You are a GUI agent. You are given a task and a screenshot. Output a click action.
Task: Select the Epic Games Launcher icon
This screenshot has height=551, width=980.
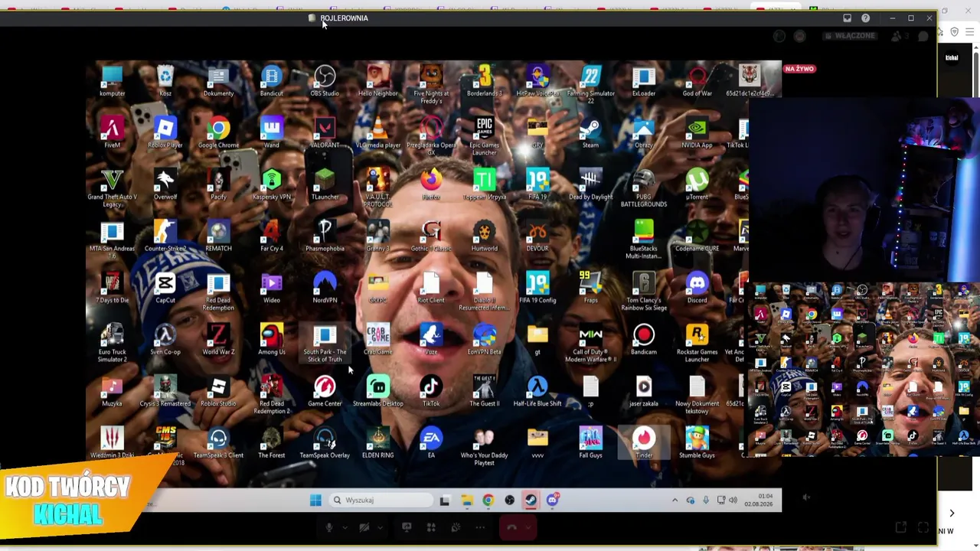tap(484, 136)
